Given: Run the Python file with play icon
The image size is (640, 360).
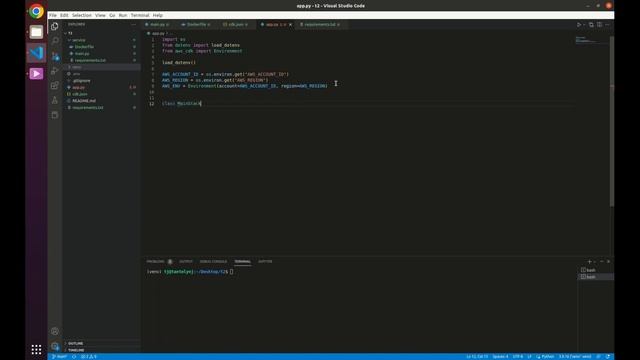Looking at the screenshot, I should click(x=579, y=24).
